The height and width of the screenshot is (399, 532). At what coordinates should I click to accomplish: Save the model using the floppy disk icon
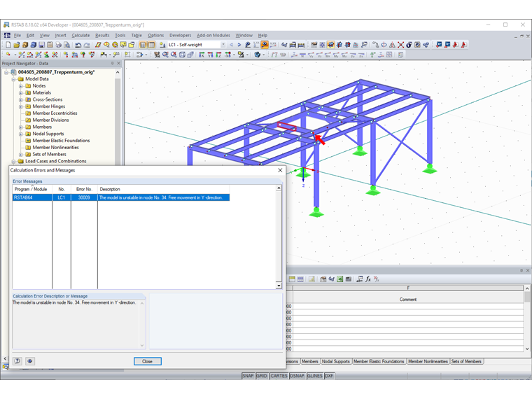coord(42,45)
